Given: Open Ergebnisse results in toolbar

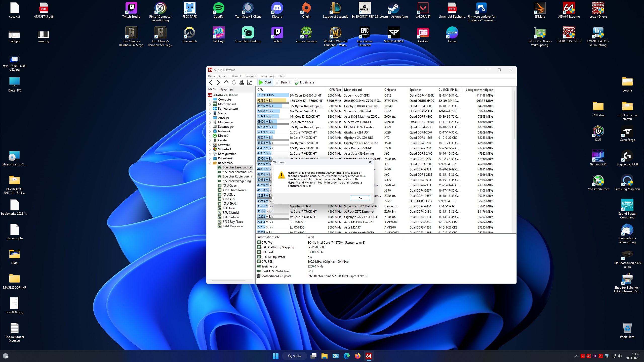Looking at the screenshot, I should 304,82.
